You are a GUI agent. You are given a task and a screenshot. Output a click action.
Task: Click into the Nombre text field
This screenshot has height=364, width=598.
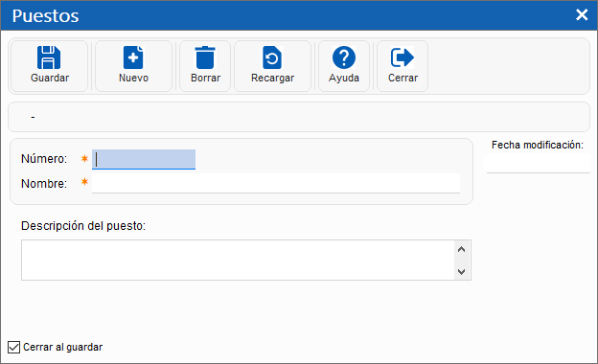point(276,184)
